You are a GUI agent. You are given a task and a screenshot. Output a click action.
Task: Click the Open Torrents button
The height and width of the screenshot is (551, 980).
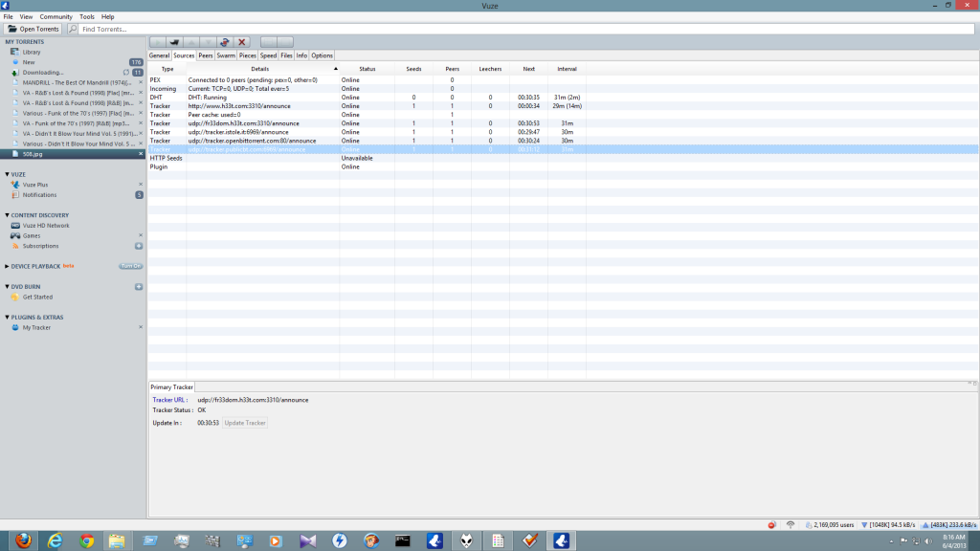point(33,29)
